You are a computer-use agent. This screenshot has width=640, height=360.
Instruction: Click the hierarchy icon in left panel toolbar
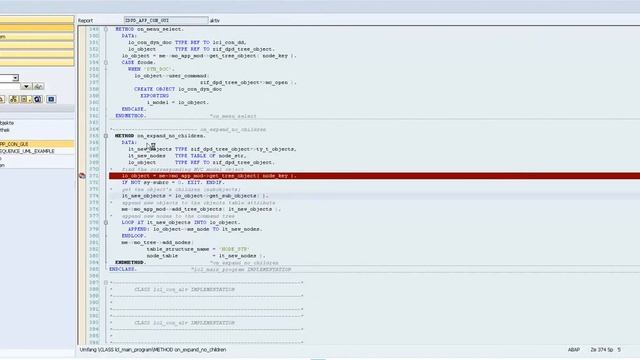[13, 99]
